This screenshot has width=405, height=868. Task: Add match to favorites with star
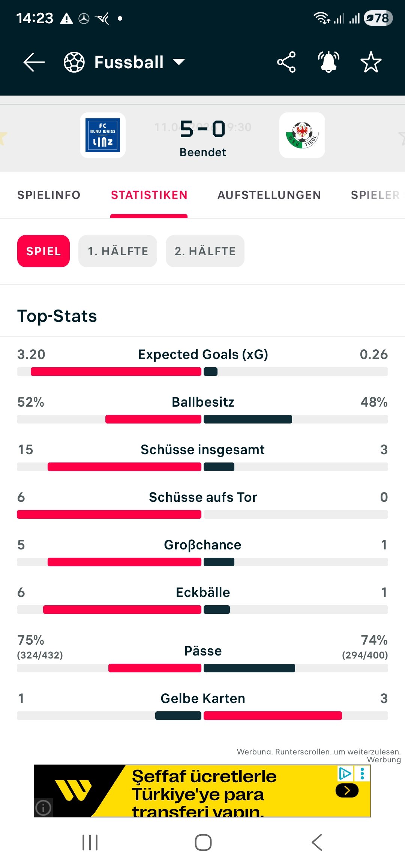click(x=371, y=62)
